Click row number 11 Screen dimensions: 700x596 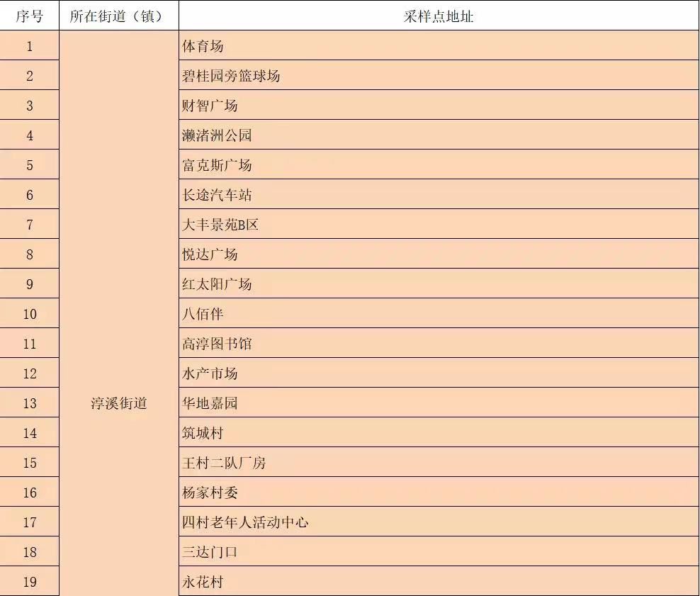click(30, 343)
